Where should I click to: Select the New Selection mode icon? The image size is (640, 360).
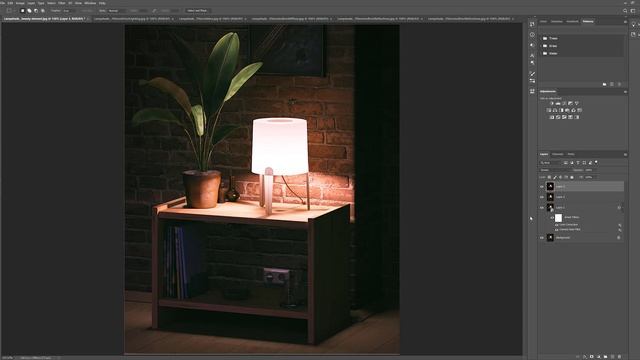coord(22,11)
